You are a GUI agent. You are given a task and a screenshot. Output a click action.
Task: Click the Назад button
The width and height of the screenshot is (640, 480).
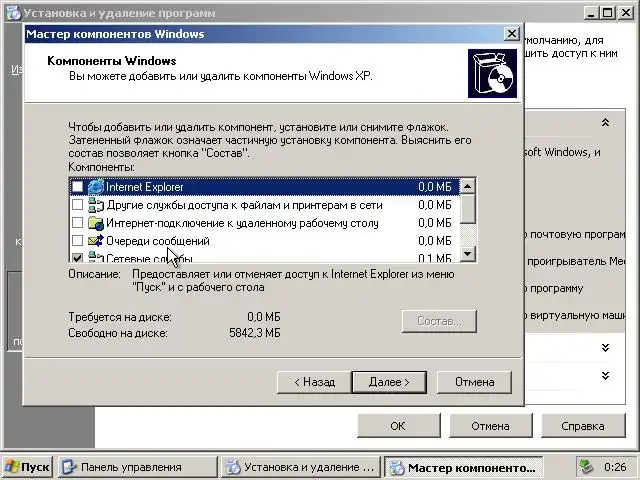click(314, 382)
